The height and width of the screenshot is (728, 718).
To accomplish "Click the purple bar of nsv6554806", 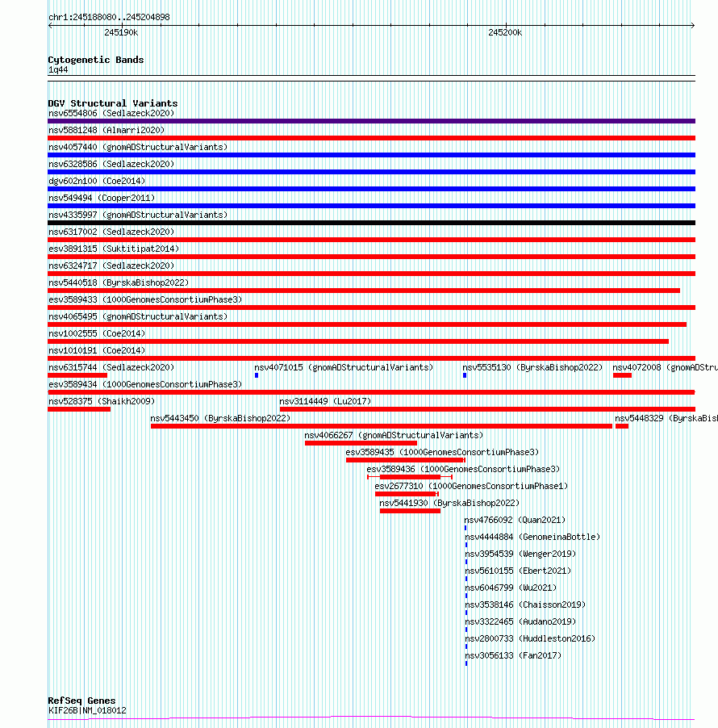I will (x=371, y=121).
